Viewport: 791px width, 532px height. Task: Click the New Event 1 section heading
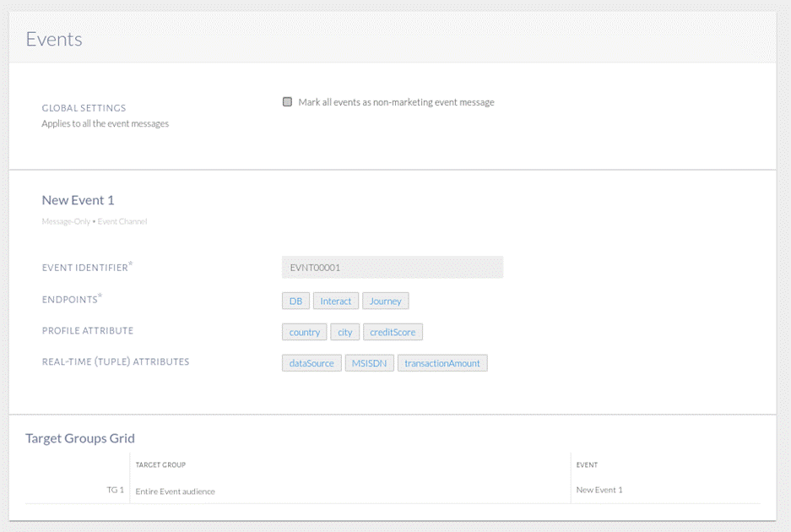click(x=78, y=200)
